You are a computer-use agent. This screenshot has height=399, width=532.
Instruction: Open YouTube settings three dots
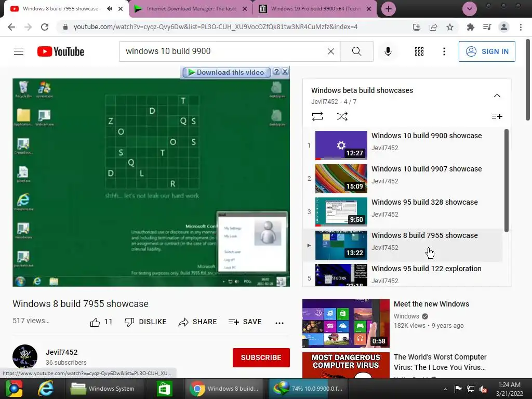point(444,51)
